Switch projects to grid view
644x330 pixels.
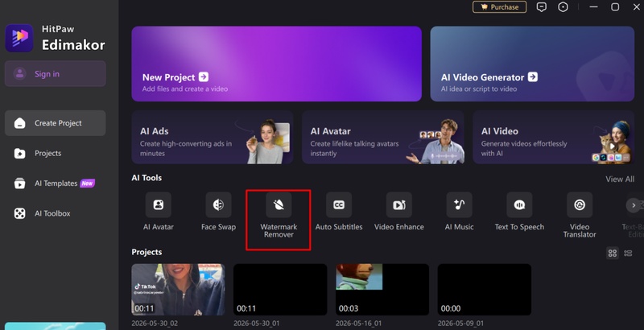tap(613, 254)
